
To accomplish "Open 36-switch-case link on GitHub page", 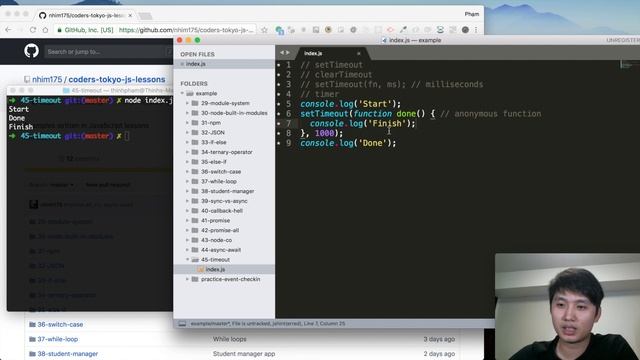I will coord(60,324).
